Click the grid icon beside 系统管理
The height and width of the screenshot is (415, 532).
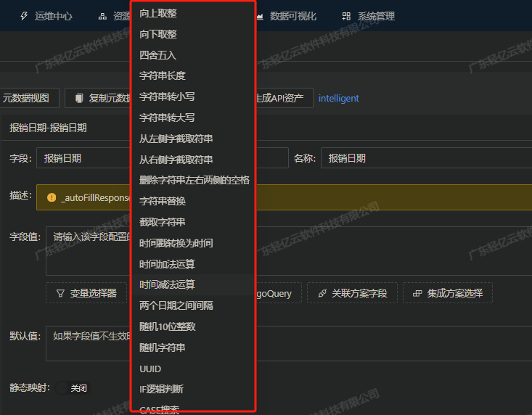346,16
